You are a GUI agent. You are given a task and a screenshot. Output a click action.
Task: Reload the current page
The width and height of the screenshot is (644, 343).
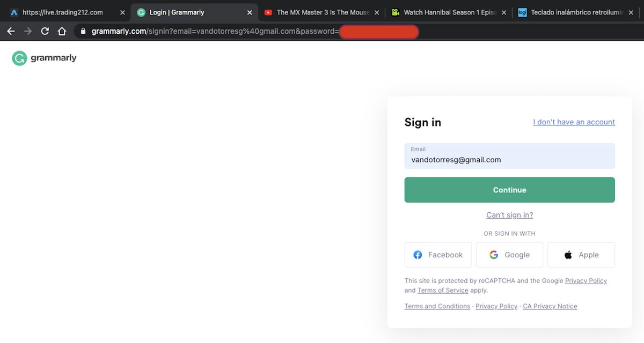45,31
